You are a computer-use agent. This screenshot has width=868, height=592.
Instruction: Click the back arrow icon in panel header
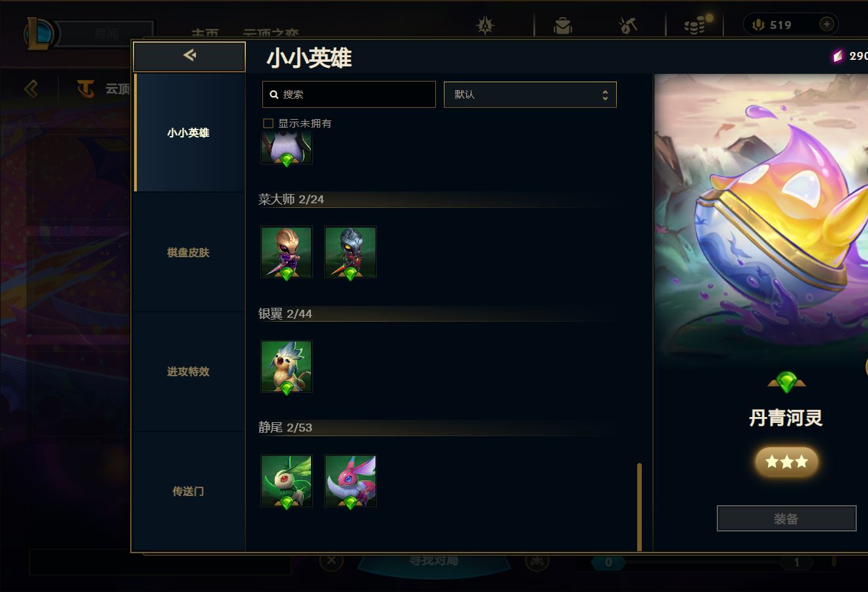(x=189, y=55)
